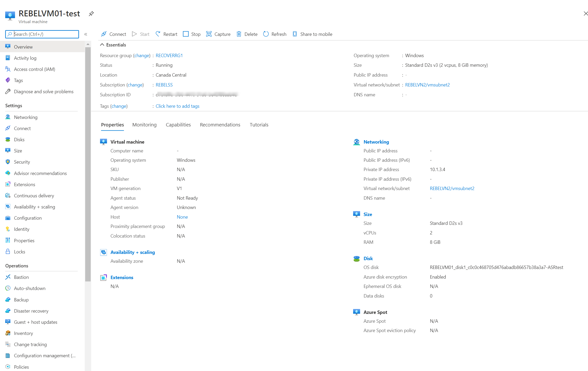
Task: Open the Size properties heading link
Action: [x=368, y=214]
